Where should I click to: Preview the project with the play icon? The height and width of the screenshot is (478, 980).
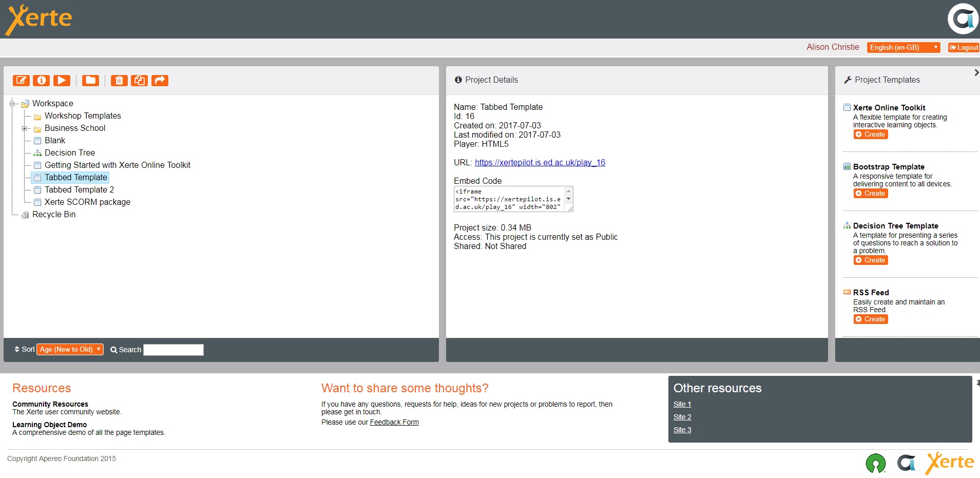tap(62, 80)
